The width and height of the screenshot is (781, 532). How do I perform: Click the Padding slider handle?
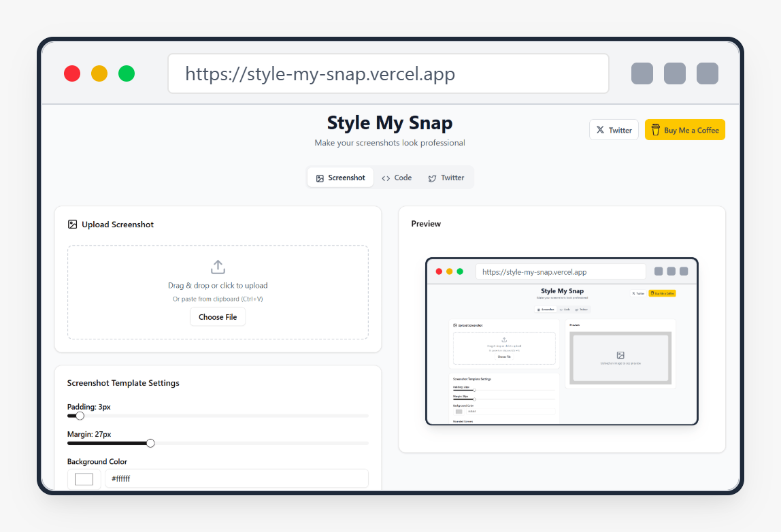coord(80,416)
